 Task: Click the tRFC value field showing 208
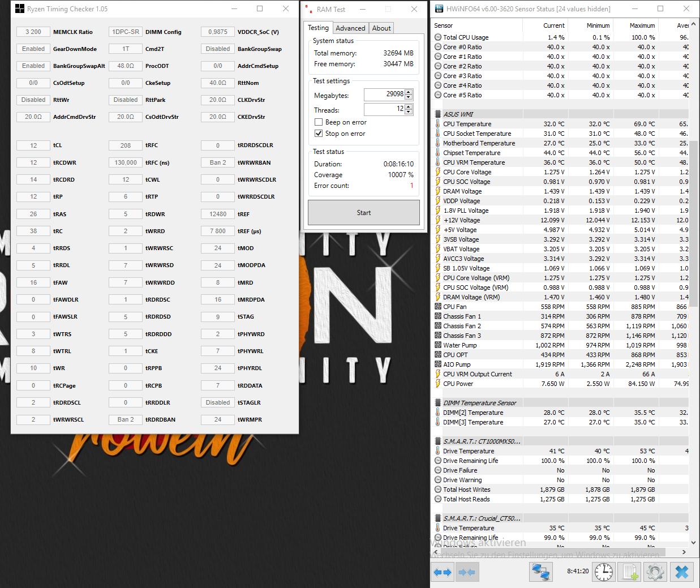[x=126, y=145]
